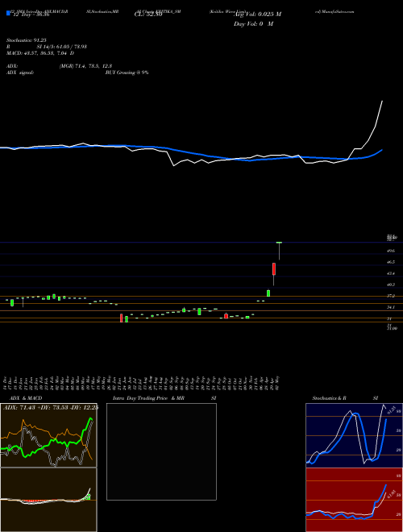This screenshot has height=532, width=403.
Task: Click the green candle near 37.2 level
Action: [268, 293]
